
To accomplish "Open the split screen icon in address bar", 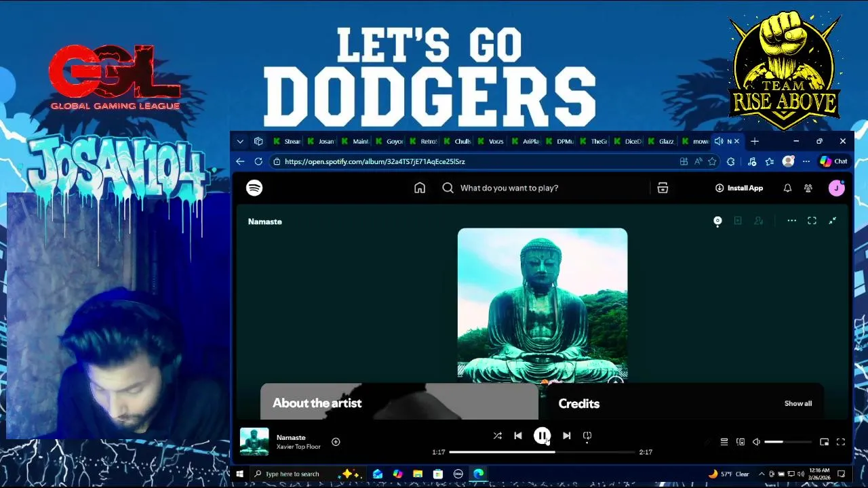I will pos(684,161).
